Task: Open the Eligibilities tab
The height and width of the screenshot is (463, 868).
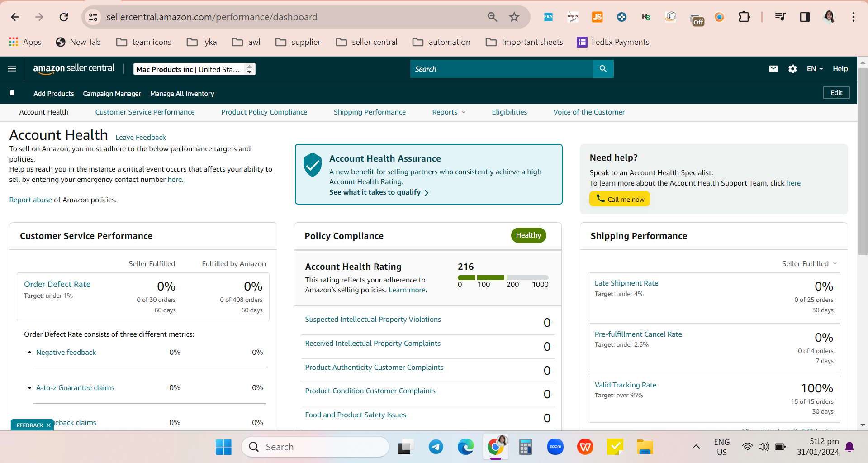Action: pos(509,112)
